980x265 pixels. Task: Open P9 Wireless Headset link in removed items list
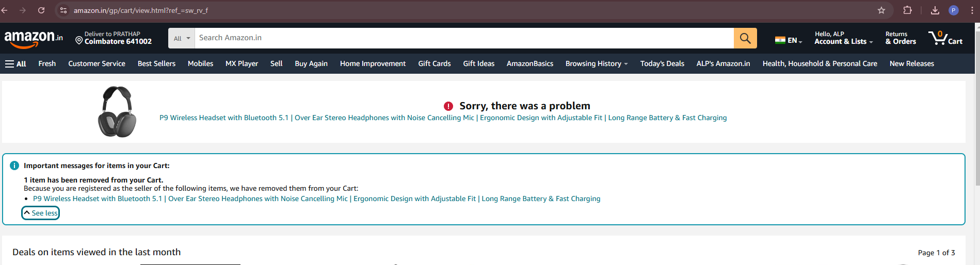click(316, 199)
